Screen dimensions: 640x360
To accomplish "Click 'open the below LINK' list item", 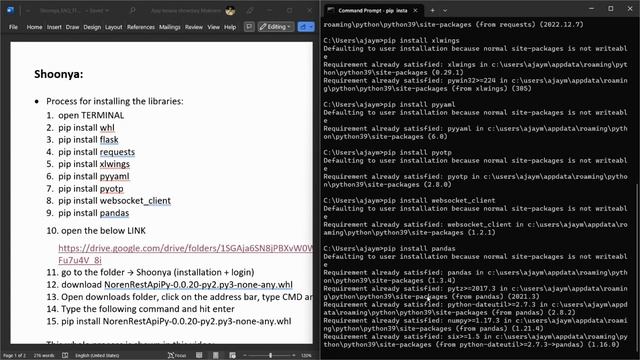I will [x=103, y=231].
